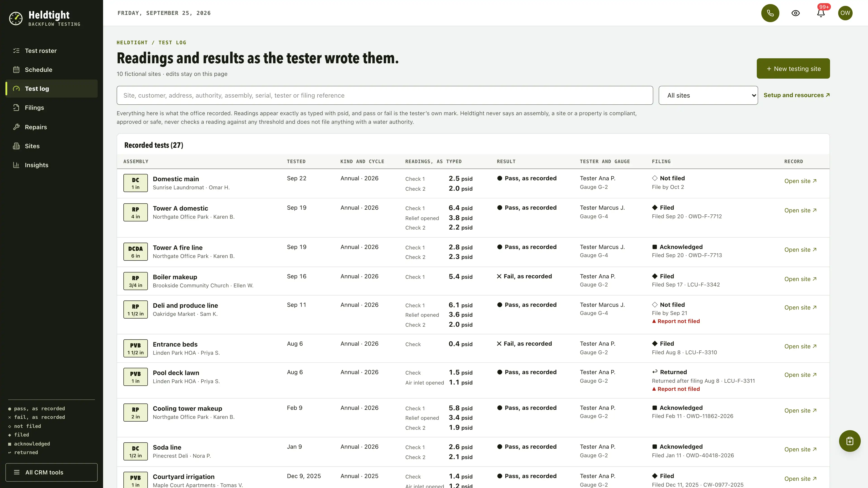868x488 pixels.
Task: Click filing reference OWD-F-7712 text
Action: pos(705,217)
